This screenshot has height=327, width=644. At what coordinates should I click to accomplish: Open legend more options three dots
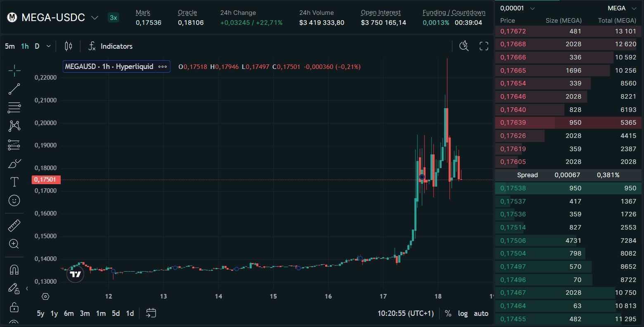click(163, 66)
